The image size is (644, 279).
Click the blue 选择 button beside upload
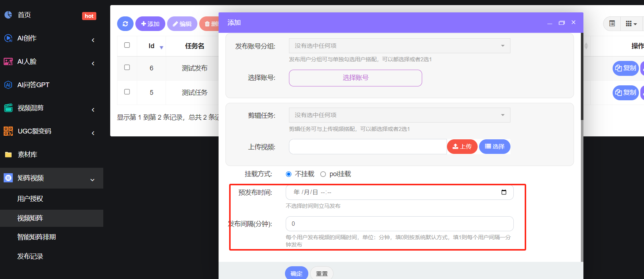(x=494, y=147)
